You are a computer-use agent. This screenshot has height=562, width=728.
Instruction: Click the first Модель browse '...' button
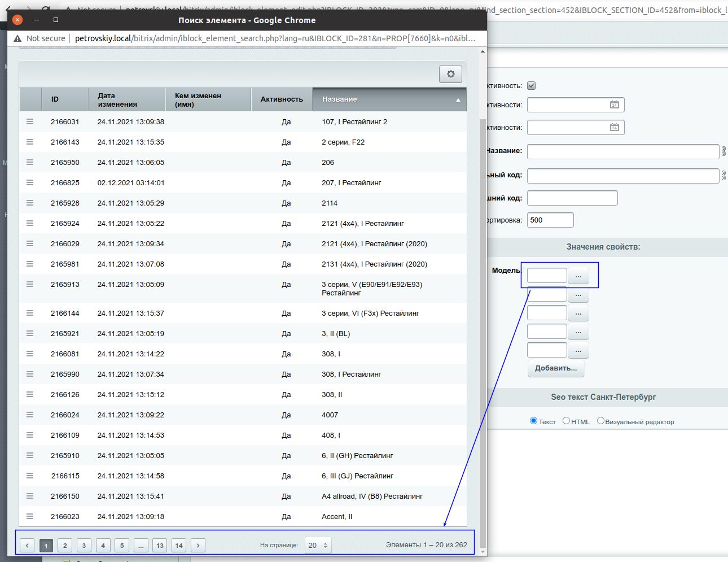click(578, 276)
